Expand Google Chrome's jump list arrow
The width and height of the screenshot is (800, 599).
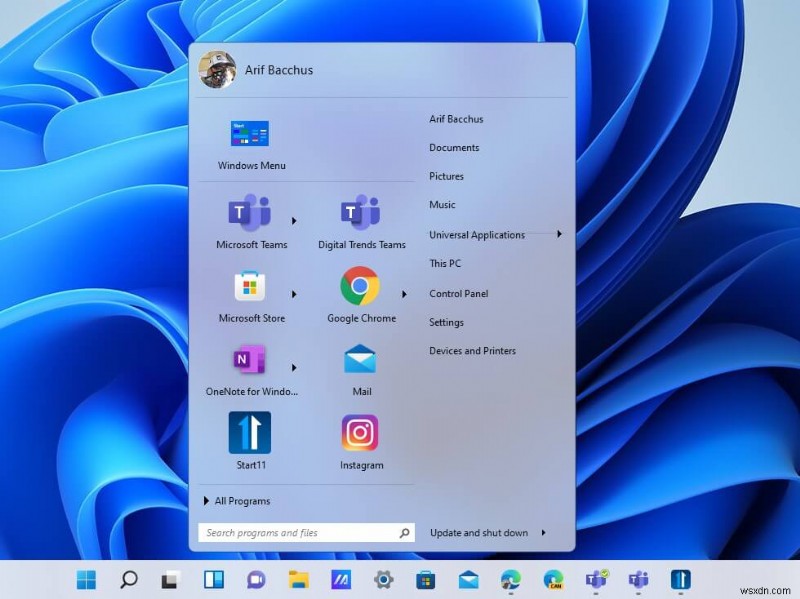click(x=404, y=293)
